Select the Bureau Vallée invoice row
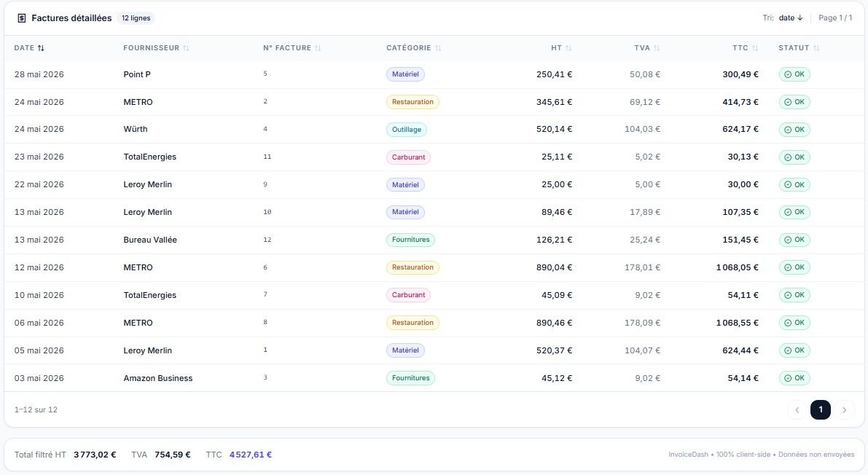Viewport: 868px width, 475px height. [x=434, y=240]
